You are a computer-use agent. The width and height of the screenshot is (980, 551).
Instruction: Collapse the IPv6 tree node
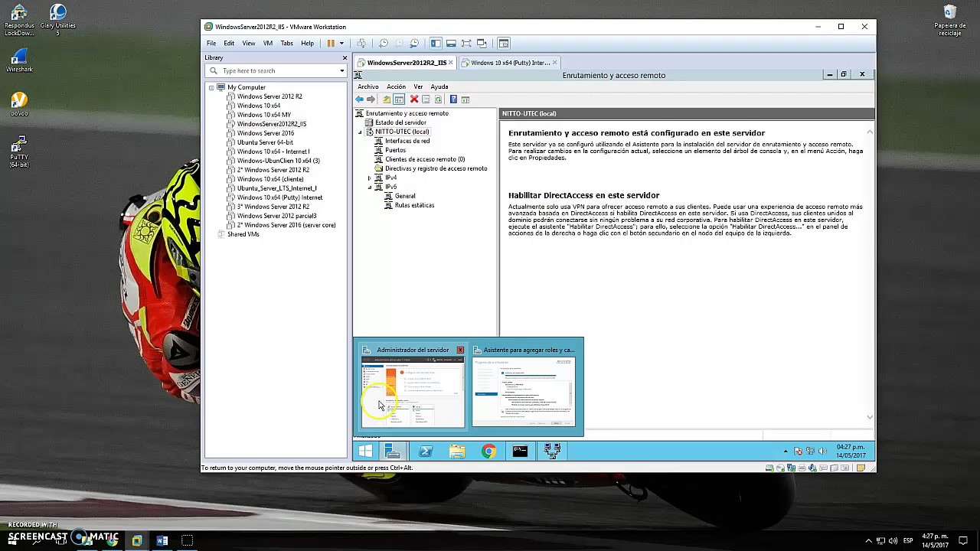[x=370, y=187]
